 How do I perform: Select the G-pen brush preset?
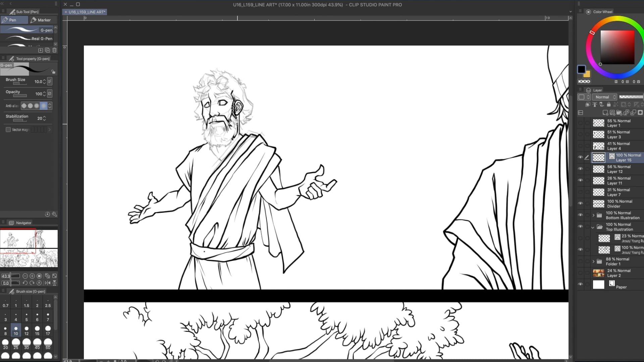(x=29, y=30)
